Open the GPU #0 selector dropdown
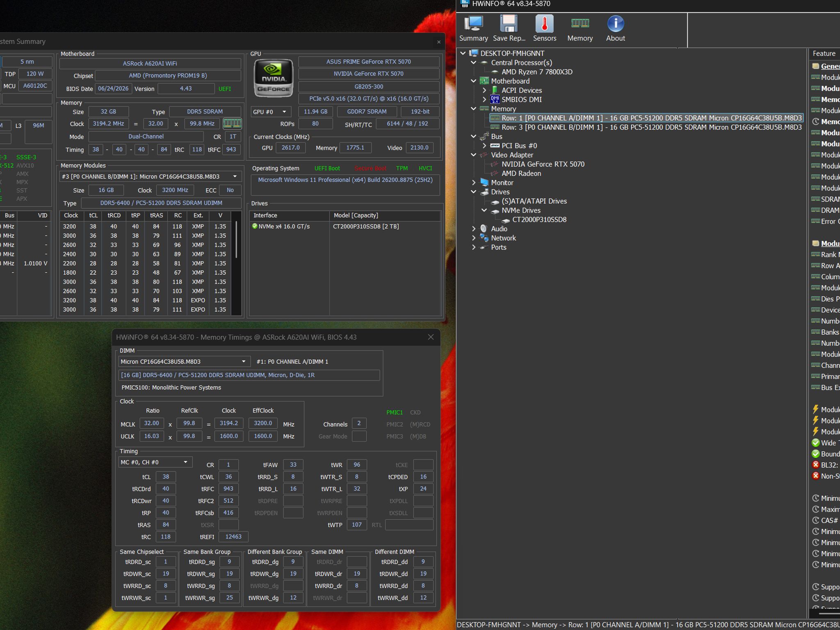The width and height of the screenshot is (840, 630). [x=271, y=112]
